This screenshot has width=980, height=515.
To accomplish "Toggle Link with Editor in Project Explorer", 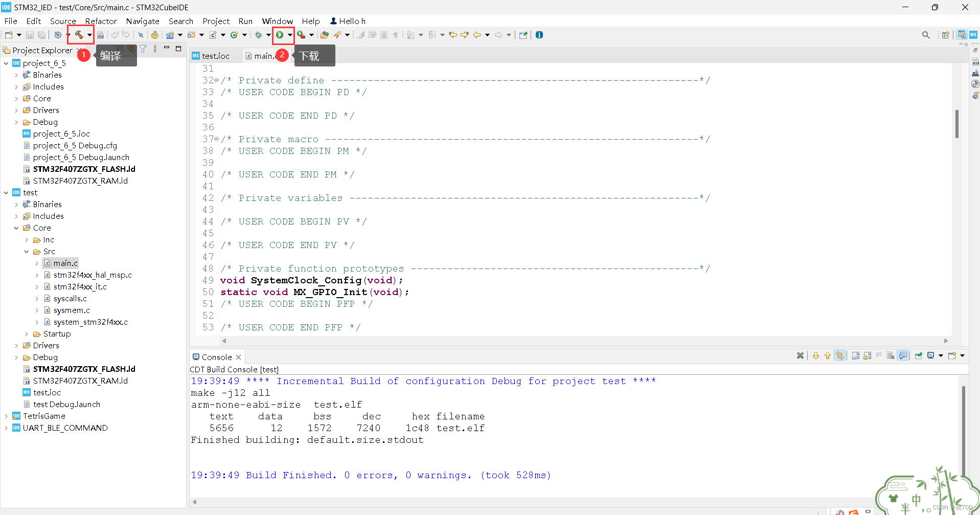I will pos(132,49).
